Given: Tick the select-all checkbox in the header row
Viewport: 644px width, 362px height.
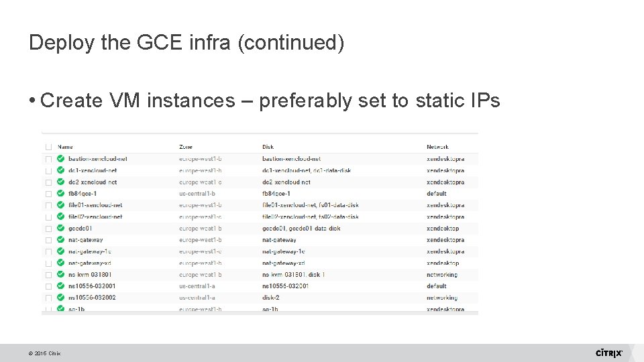Looking at the screenshot, I should pyautogui.click(x=48, y=147).
